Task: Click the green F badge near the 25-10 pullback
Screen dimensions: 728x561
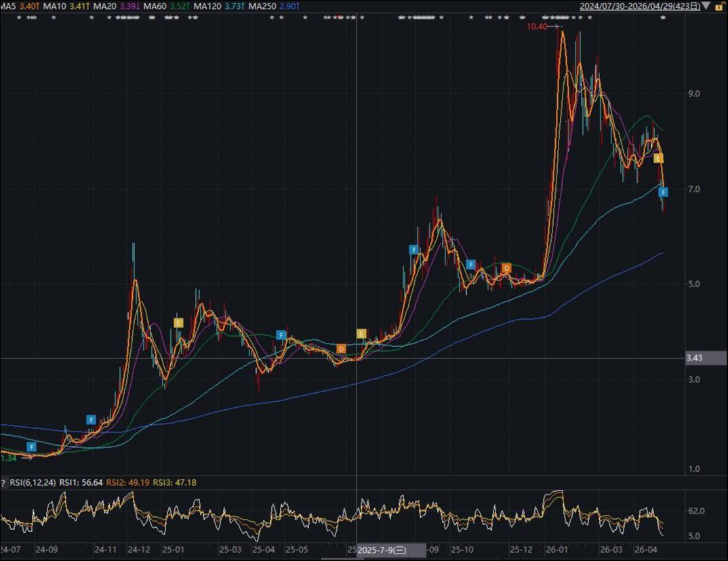Action: pyautogui.click(x=470, y=264)
